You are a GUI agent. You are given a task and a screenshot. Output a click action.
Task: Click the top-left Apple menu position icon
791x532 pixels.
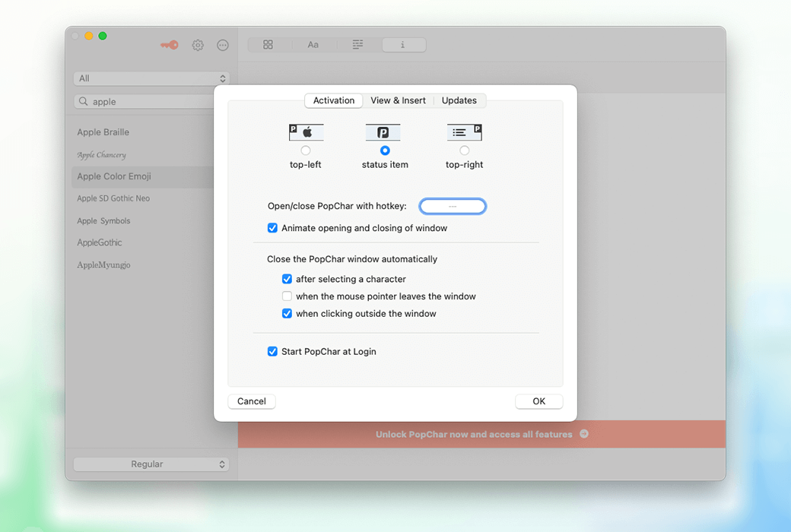(306, 133)
